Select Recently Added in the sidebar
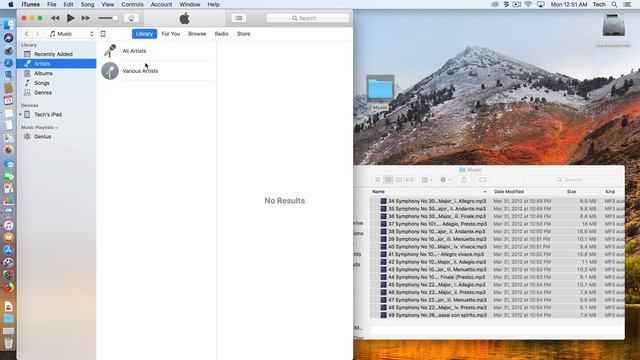This screenshot has height=360, width=640. (56, 54)
